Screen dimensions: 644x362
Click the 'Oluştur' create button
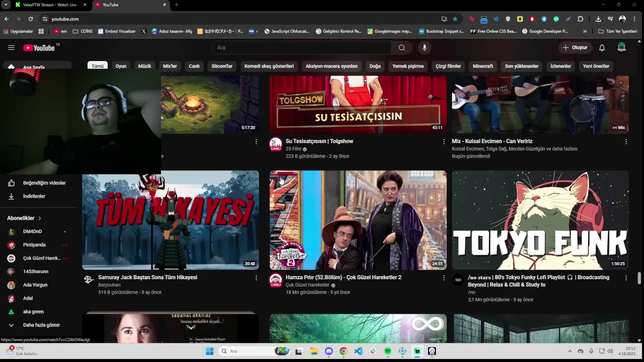click(x=575, y=48)
